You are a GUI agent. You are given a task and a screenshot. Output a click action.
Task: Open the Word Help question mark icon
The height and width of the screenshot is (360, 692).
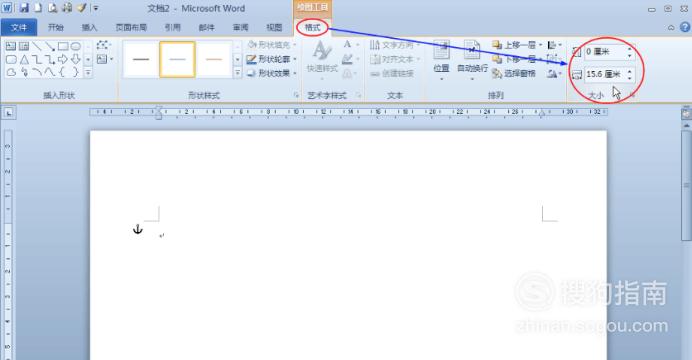pyautogui.click(x=684, y=27)
